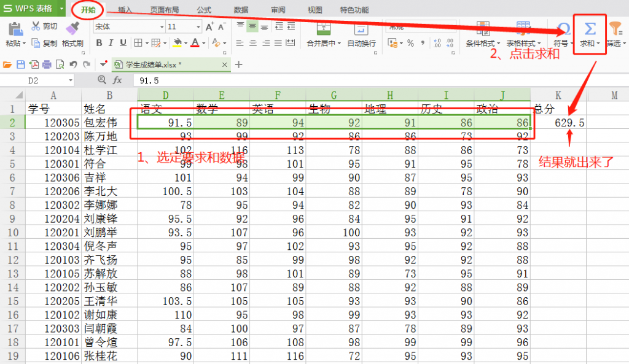Switch to 视图 View tab

[314, 10]
